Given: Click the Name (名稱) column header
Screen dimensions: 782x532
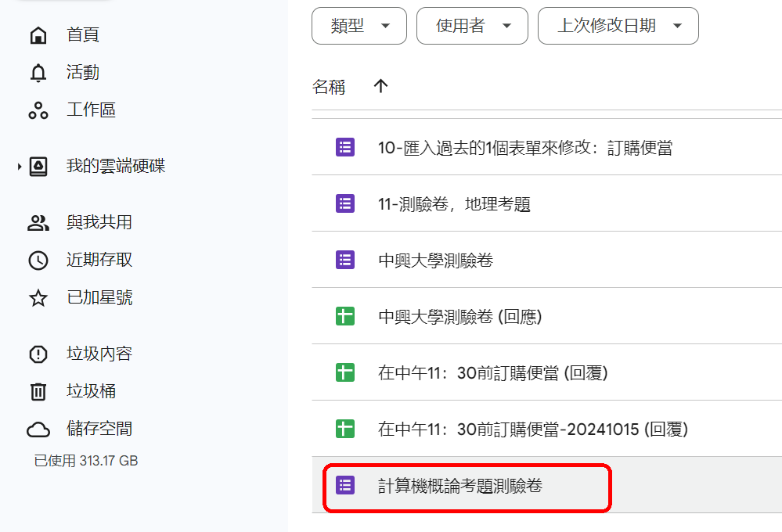Looking at the screenshot, I should (x=329, y=87).
